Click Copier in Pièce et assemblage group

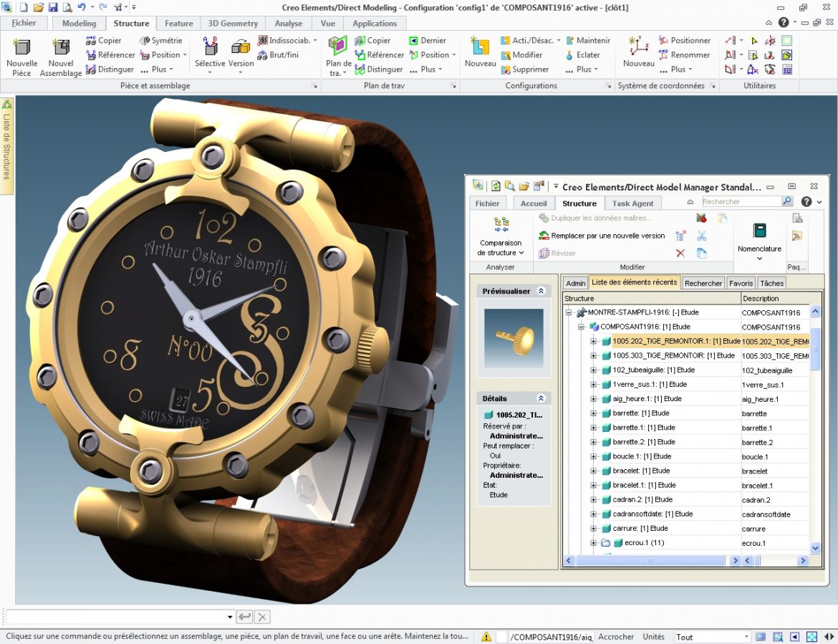pyautogui.click(x=104, y=41)
